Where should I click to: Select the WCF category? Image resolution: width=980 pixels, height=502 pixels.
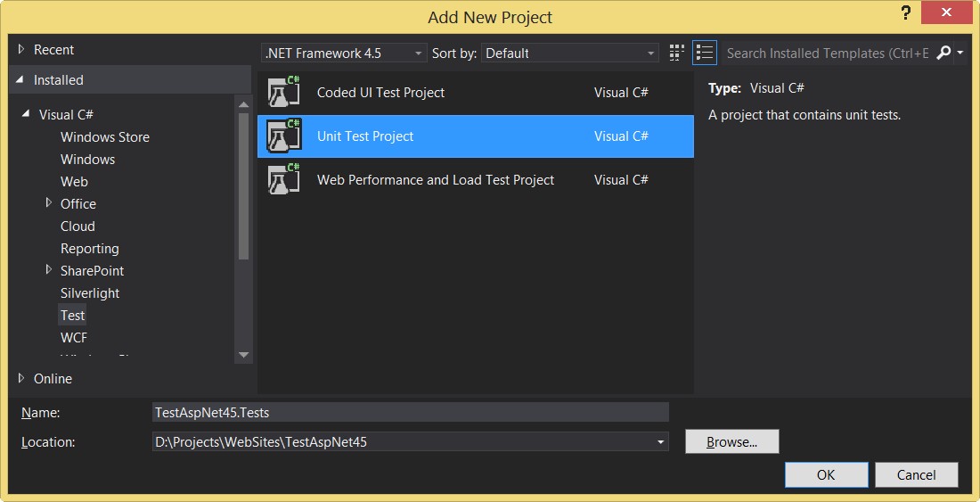(x=74, y=338)
